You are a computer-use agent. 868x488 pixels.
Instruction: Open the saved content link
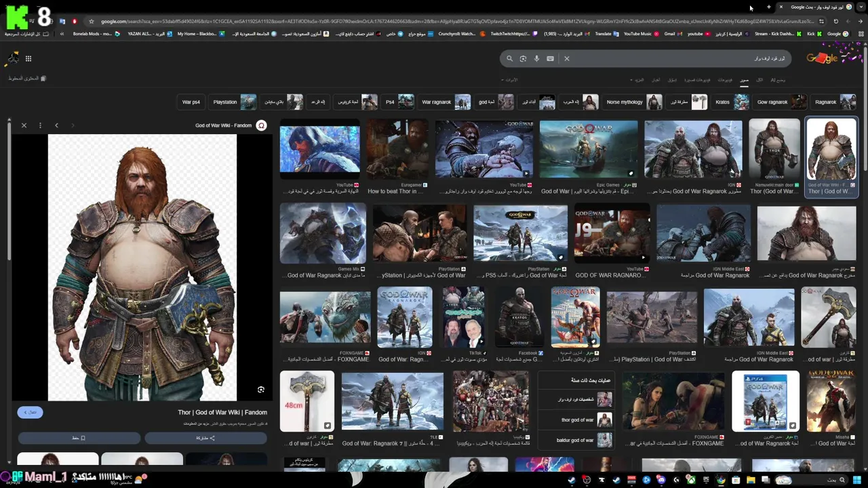27,79
